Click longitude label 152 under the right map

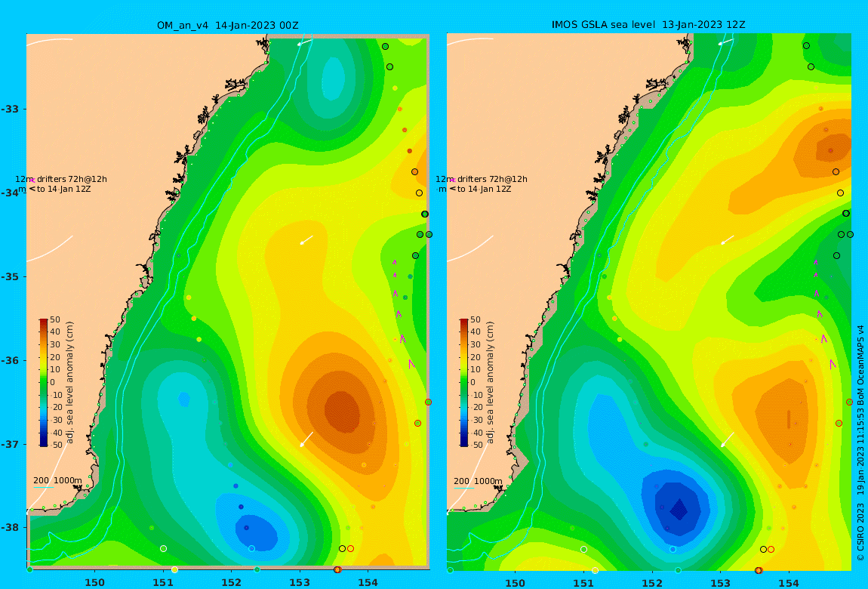coord(652,582)
